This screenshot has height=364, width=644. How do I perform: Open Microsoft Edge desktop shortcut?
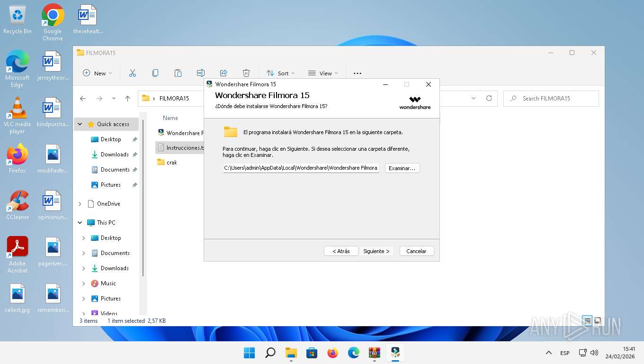18,69
